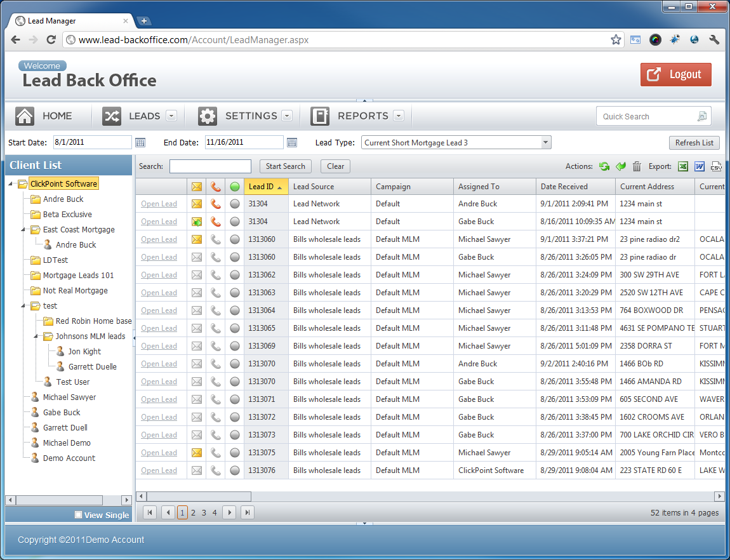Click the envelope icon in column header
This screenshot has height=560, width=730.
click(x=196, y=186)
